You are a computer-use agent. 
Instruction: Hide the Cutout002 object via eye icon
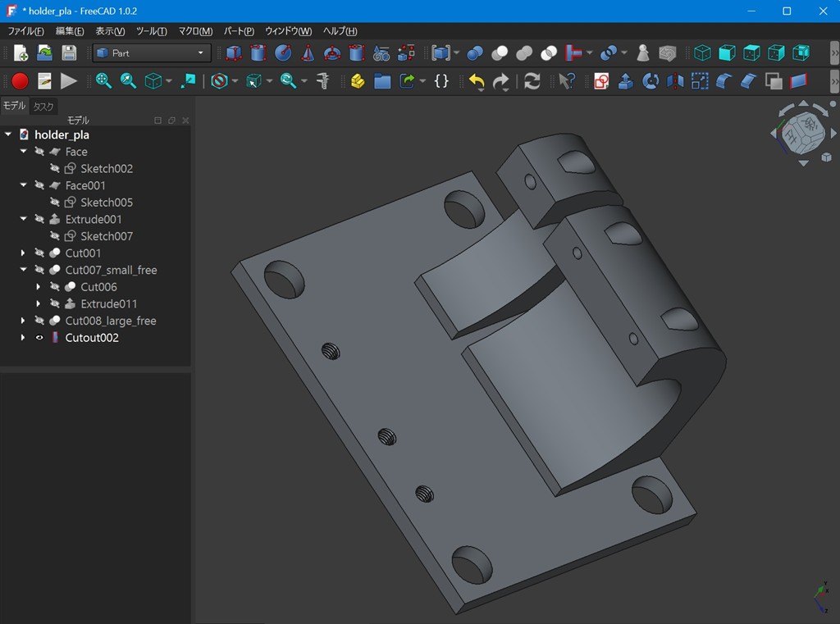tap(39, 338)
